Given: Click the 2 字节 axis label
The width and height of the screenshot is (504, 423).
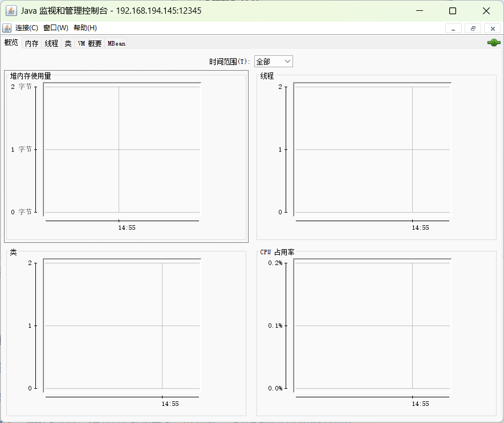Looking at the screenshot, I should (21, 87).
